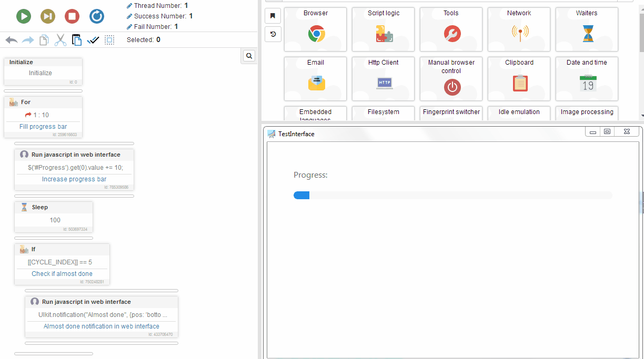The height and width of the screenshot is (359, 644).
Task: Select the For loop action header
Action: 43,102
